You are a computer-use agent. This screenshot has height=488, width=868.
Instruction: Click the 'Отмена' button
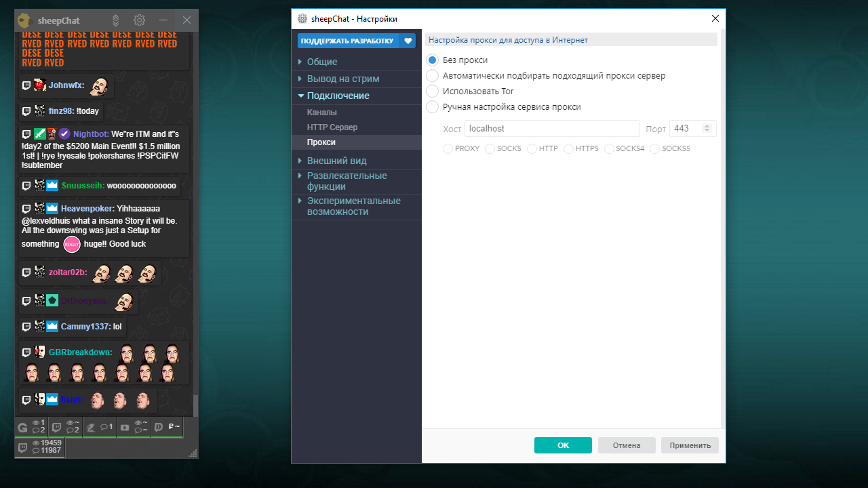coord(627,445)
